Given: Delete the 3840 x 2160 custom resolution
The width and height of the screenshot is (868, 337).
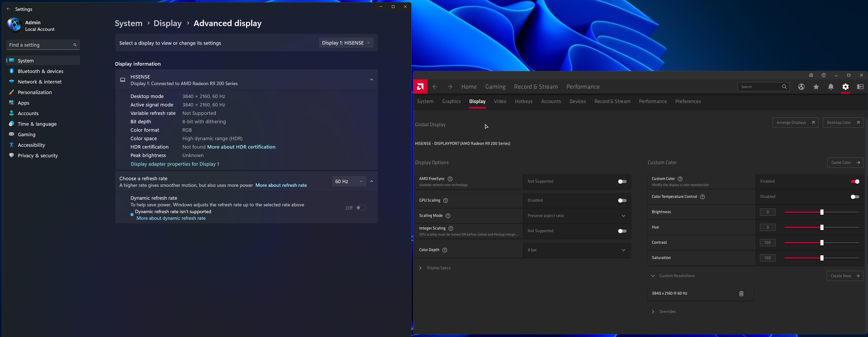Looking at the screenshot, I should 741,294.
